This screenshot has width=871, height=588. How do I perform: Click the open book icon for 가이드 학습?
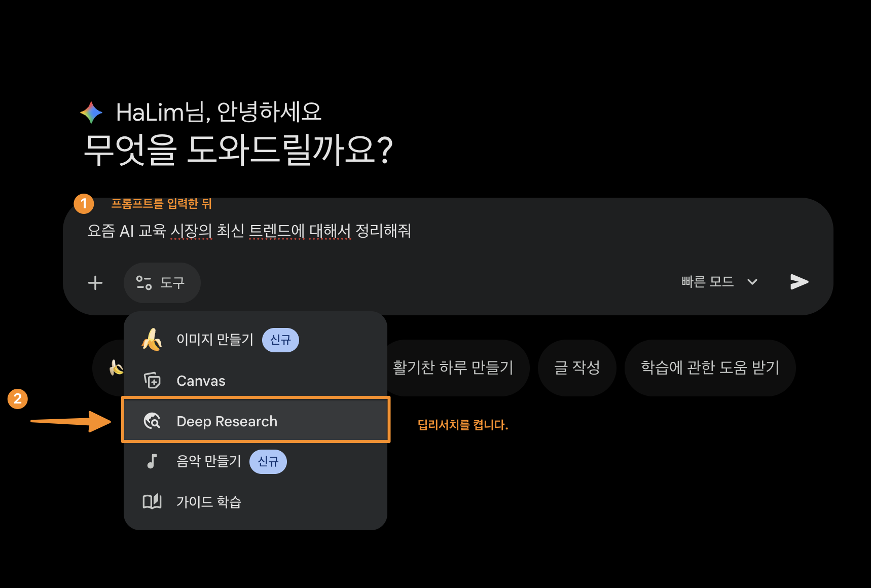coord(152,502)
